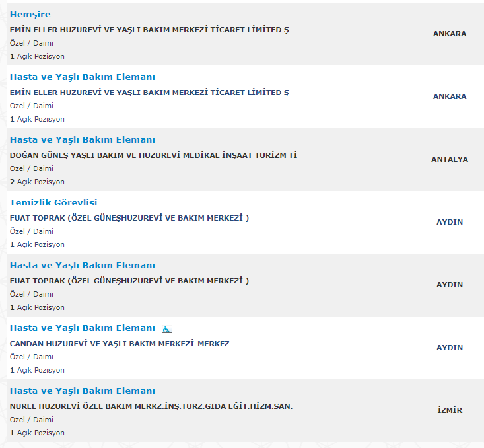Click AYDIN city label in Temizlik Görevlisi row
This screenshot has width=484, height=448.
[x=450, y=222]
